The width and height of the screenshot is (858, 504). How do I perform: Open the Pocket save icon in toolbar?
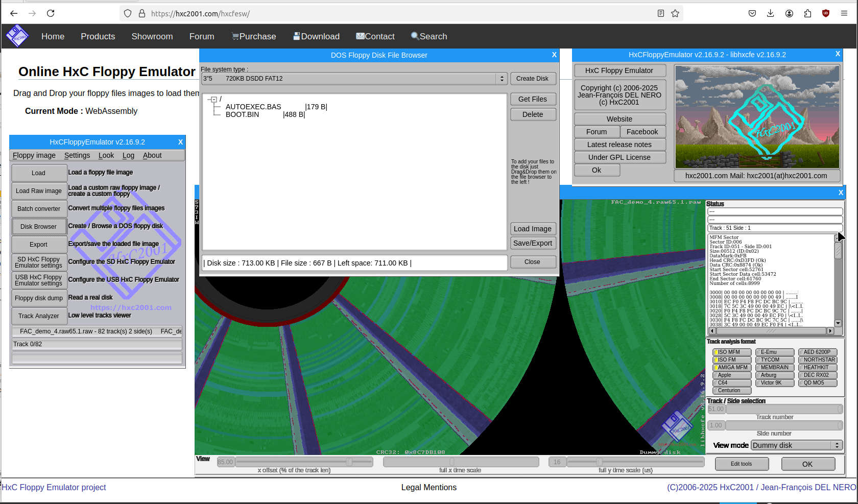point(752,13)
